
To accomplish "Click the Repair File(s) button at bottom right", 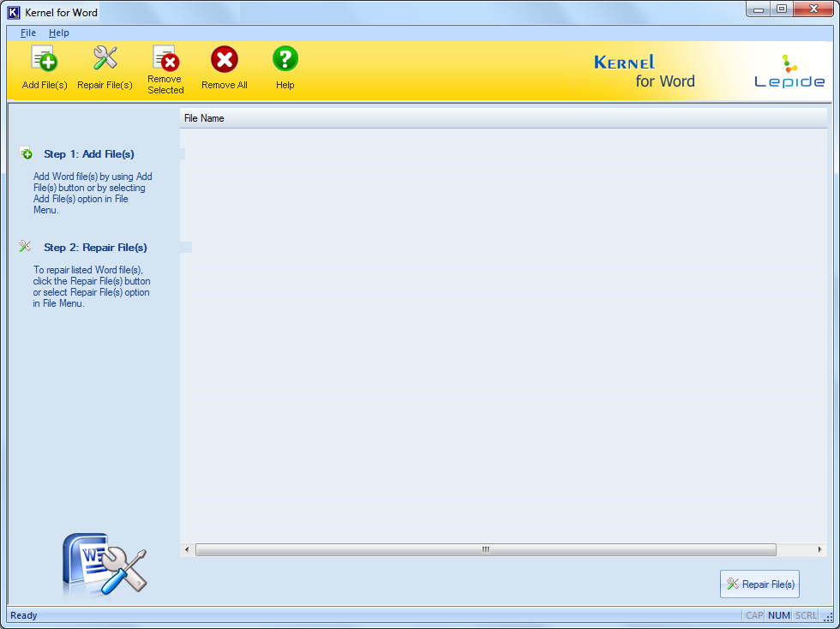I will 759,584.
